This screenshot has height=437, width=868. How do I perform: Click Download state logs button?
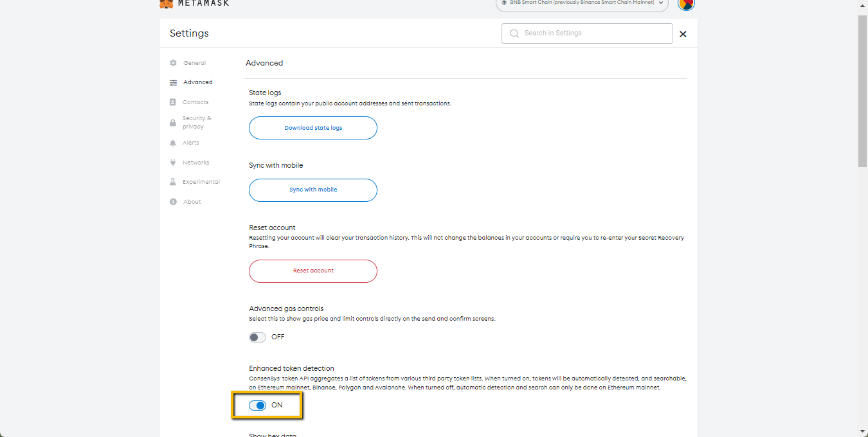click(313, 128)
